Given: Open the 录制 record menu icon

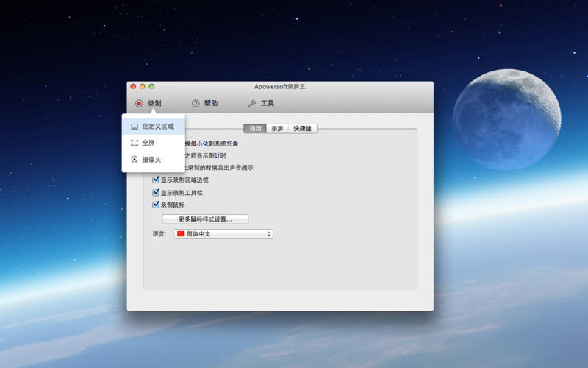Looking at the screenshot, I should (x=139, y=104).
